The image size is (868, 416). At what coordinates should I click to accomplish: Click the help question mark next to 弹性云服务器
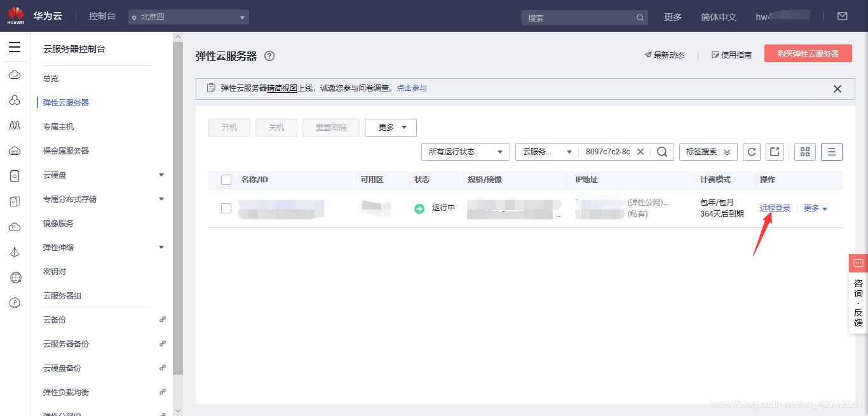269,56
